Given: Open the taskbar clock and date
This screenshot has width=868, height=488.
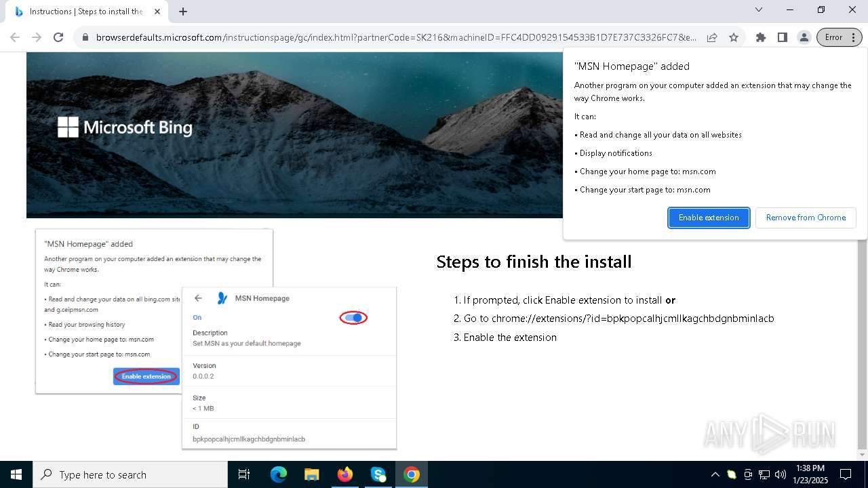Looking at the screenshot, I should (x=810, y=474).
